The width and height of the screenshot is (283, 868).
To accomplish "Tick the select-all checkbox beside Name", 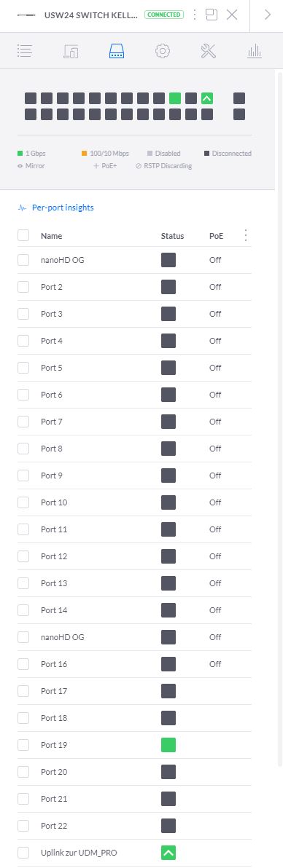I will click(x=23, y=236).
